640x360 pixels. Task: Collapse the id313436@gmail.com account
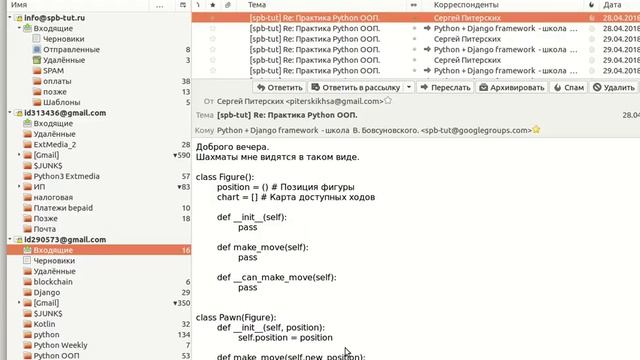10,113
